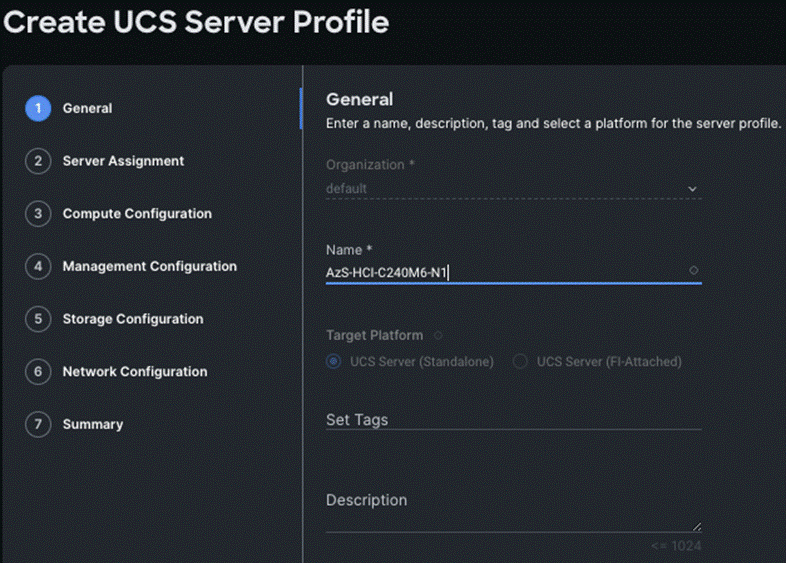This screenshot has width=786, height=563.
Task: Select step 1 General circle icon
Action: coord(38,108)
